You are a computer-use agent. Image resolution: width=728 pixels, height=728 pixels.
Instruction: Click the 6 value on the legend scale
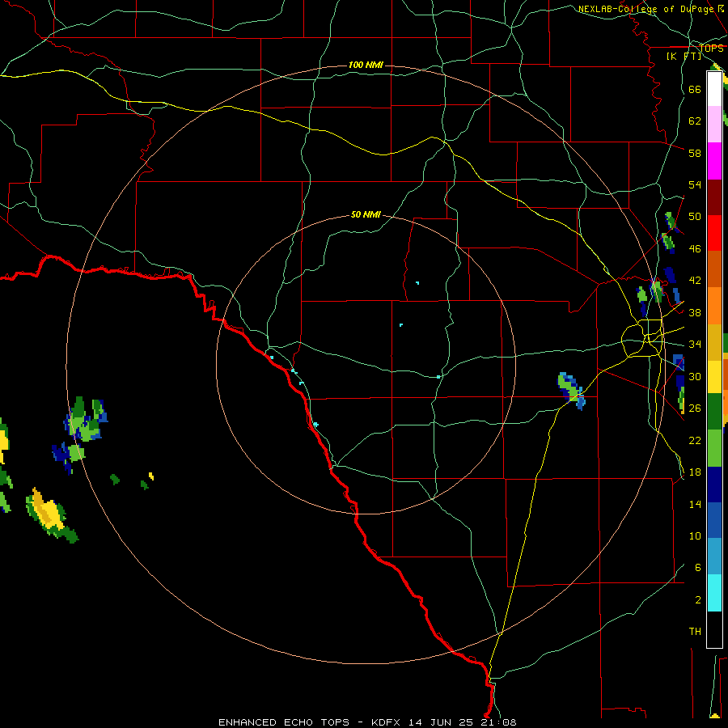click(698, 568)
